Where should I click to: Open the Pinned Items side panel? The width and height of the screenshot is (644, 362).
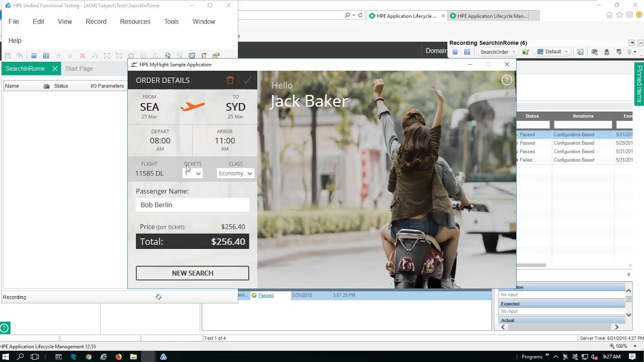(639, 84)
